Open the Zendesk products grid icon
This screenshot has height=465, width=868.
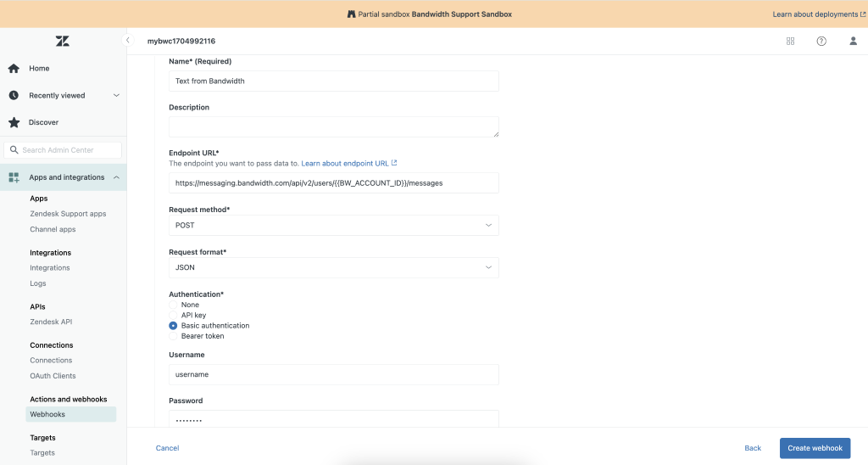(791, 41)
